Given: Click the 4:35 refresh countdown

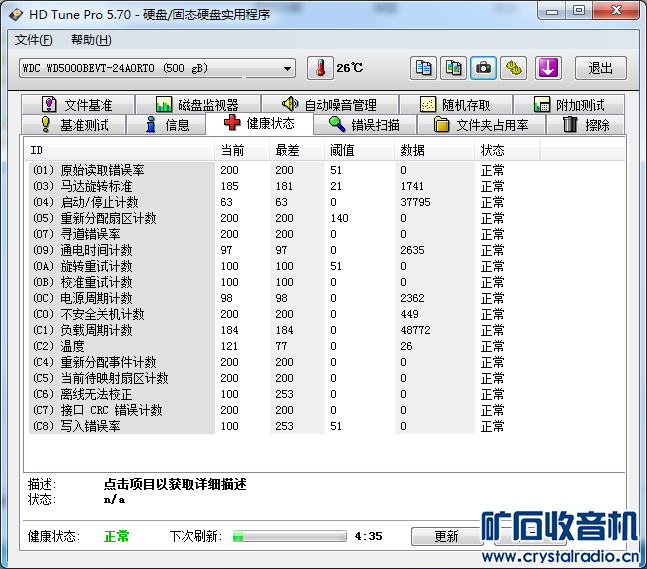Looking at the screenshot, I should point(368,536).
